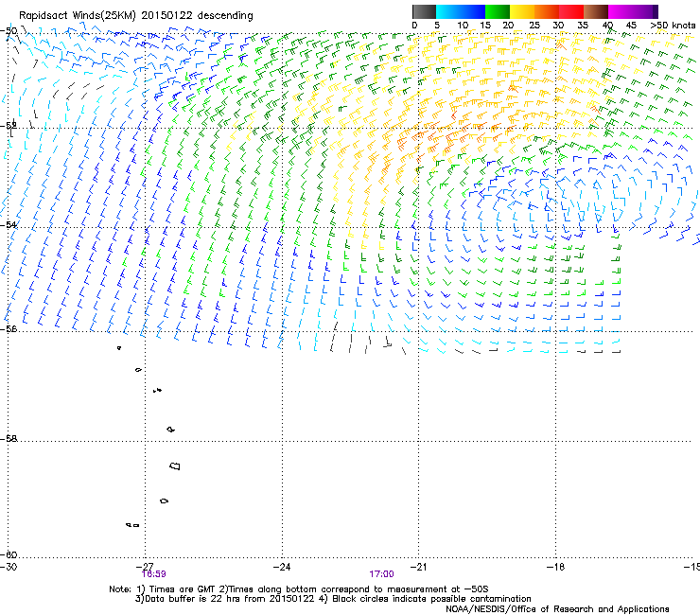Click the -21 longitude axis label

click(x=418, y=567)
